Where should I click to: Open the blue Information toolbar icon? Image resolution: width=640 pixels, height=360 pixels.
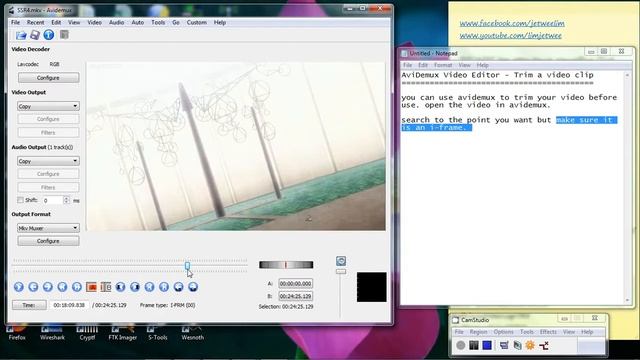49,35
